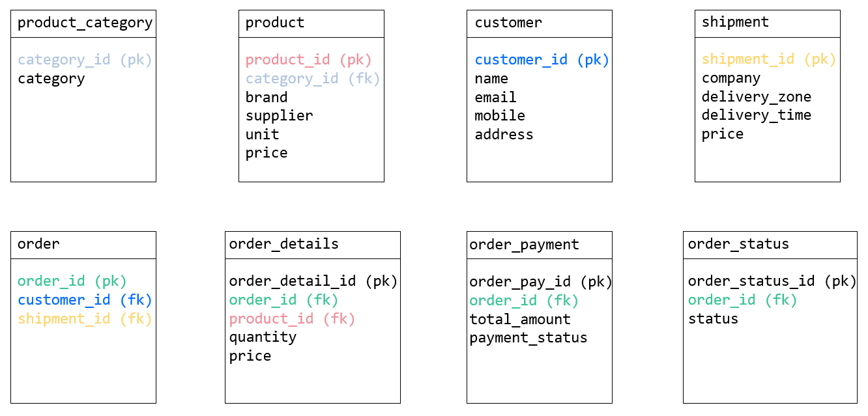
Task: Click customer_id (pk) in customer table
Action: click(542, 60)
